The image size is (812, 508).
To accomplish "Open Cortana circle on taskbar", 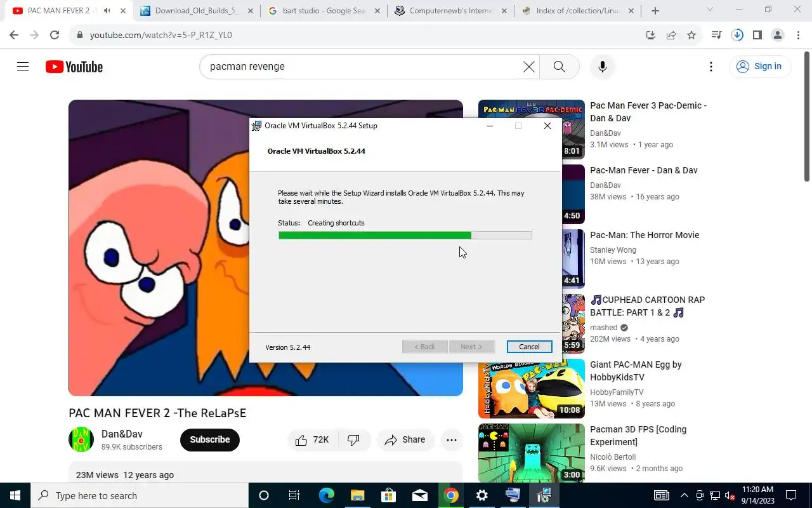I will tap(264, 495).
